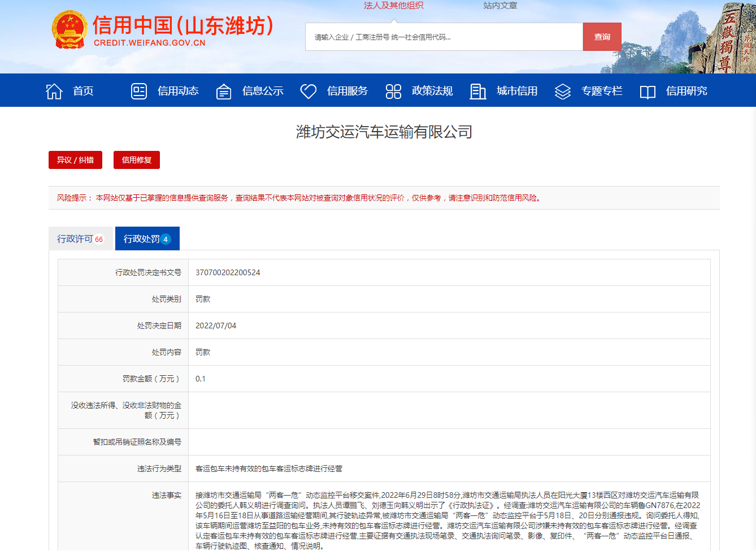Click the 处罚内容 label

coord(167,352)
